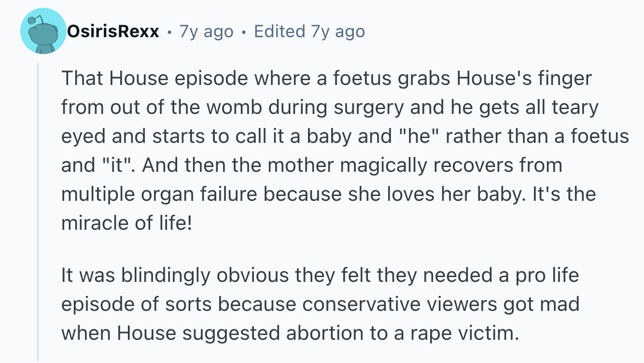Viewport: 644px width, 363px height.
Task: Collapse the comment using the thread line
Action: [38, 212]
